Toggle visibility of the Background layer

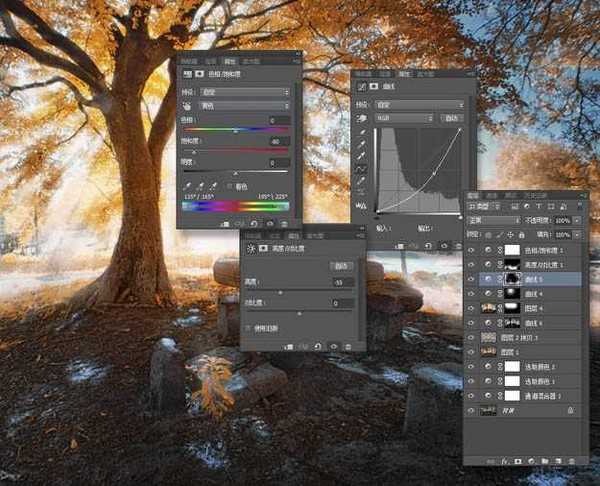[x=471, y=410]
